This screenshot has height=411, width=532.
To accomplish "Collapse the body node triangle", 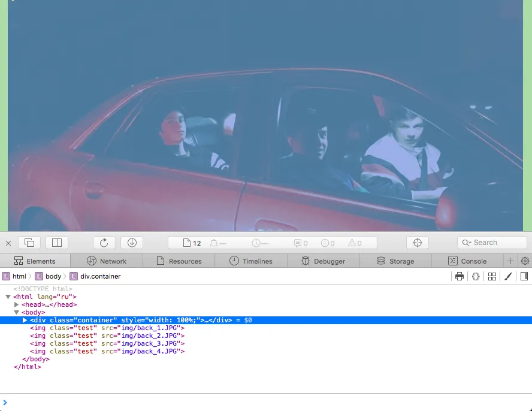I will tap(16, 313).
